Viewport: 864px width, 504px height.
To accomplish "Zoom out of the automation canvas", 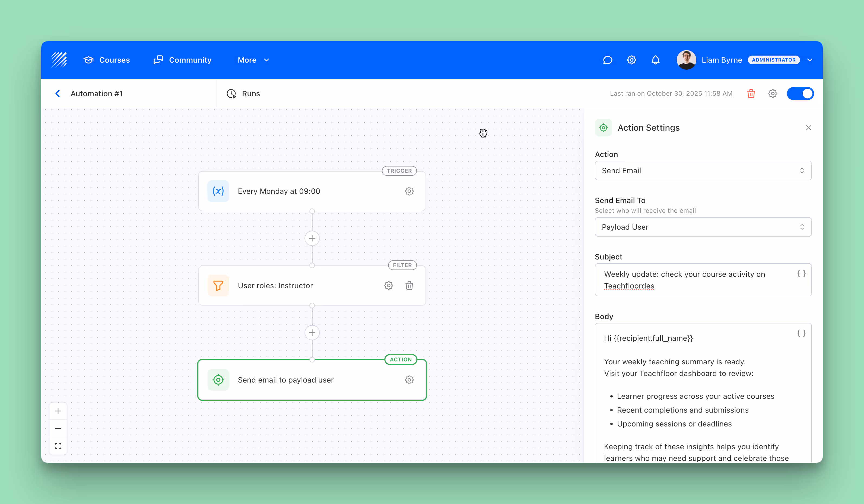I will click(58, 428).
